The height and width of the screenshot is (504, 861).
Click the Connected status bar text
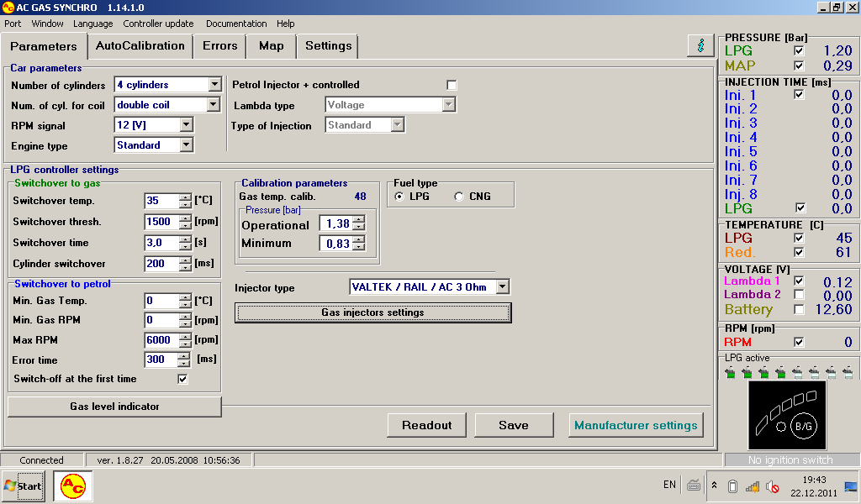42,460
